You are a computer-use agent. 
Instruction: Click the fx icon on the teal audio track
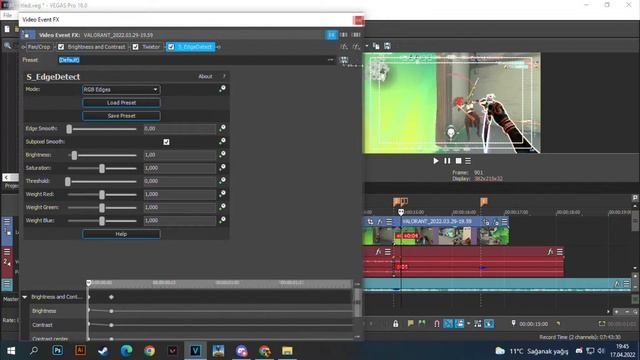click(617, 284)
